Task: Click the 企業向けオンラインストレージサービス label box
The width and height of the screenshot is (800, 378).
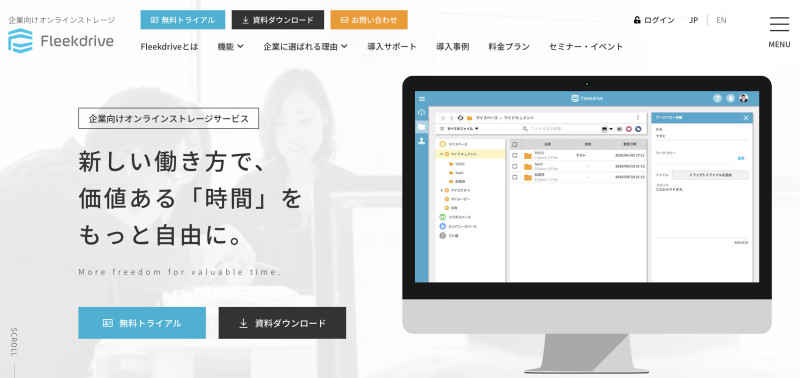Action: click(168, 118)
